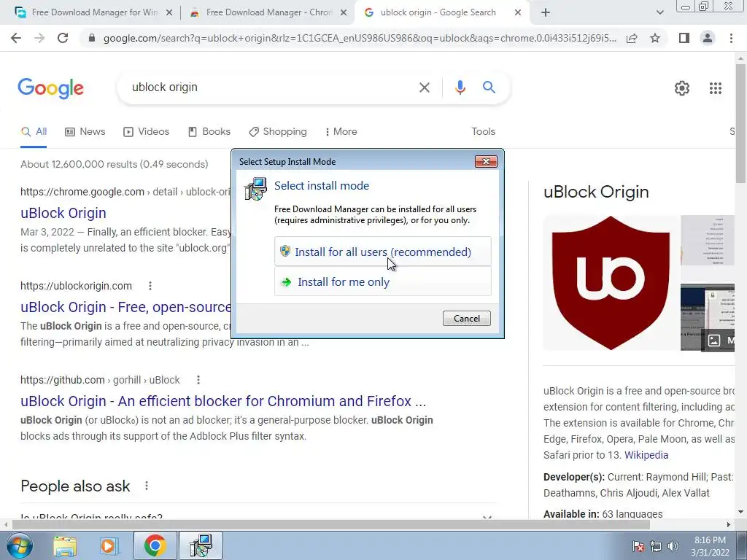747x560 pixels.
Task: Click the padlock site info icon
Action: pos(92,38)
